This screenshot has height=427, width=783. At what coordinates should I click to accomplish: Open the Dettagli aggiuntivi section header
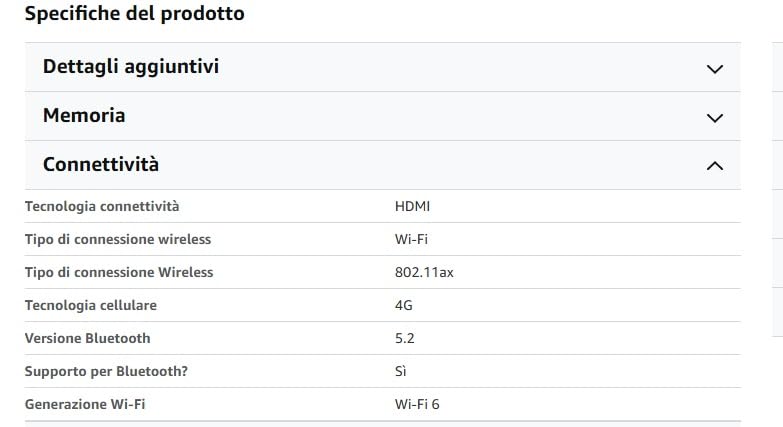point(383,67)
